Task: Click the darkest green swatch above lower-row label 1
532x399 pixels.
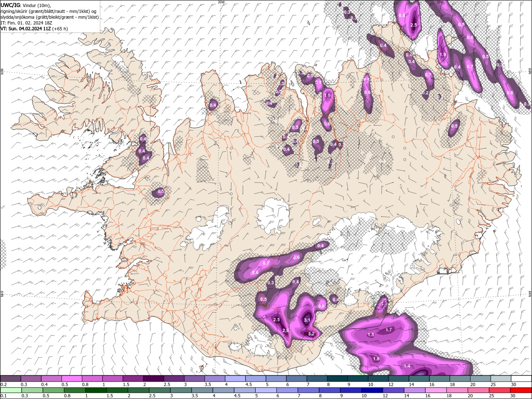Action: (96, 390)
